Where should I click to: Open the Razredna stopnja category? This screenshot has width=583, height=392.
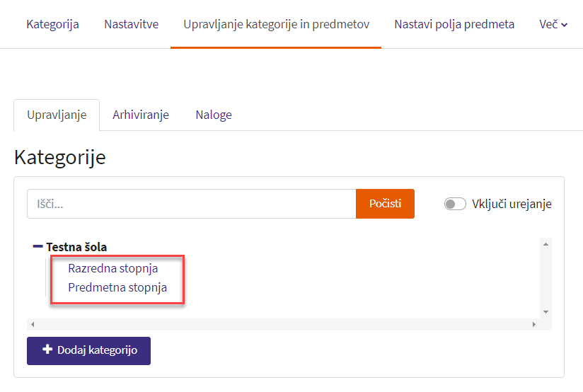(x=113, y=268)
